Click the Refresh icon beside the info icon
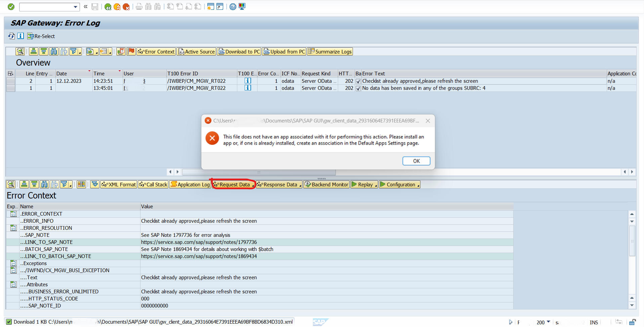The image size is (644, 327). [11, 36]
